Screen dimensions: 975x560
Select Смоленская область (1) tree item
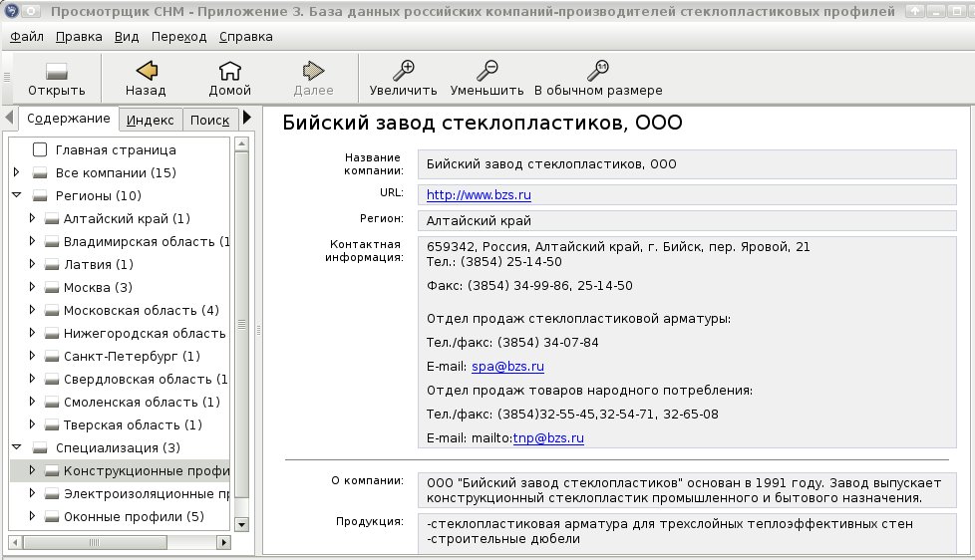coord(142,403)
